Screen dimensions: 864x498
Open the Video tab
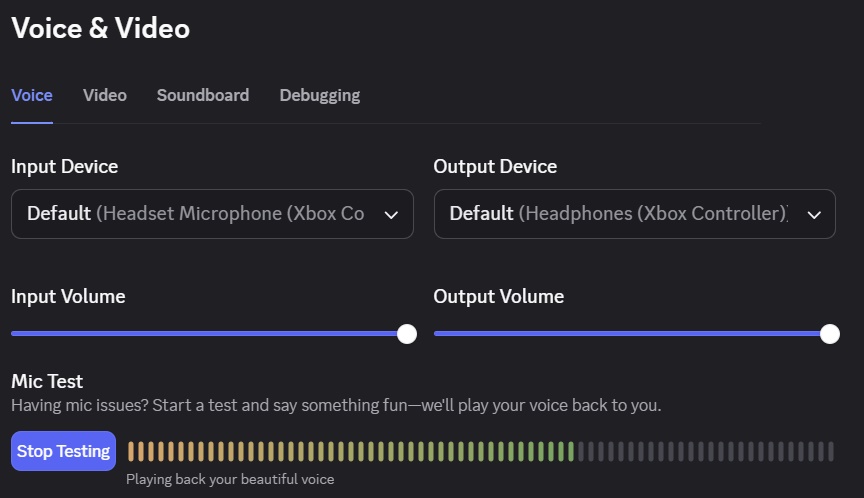coord(105,96)
